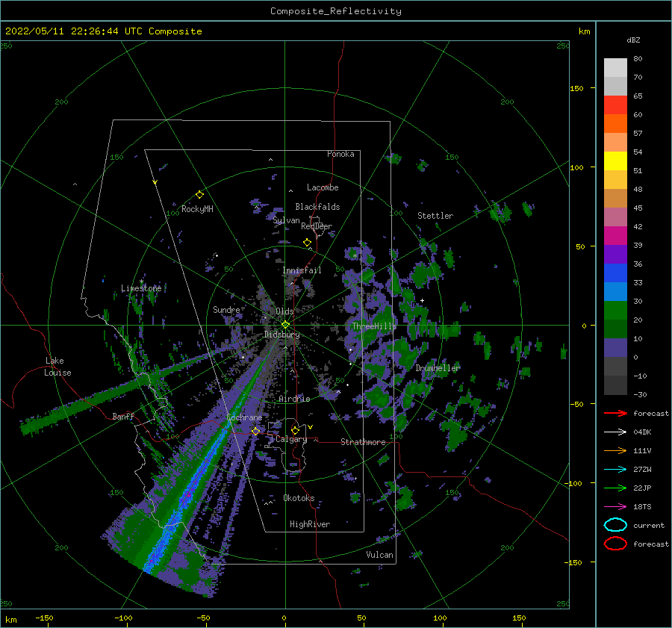Click the red swatch in dBZ scale
Screen dimensions: 672x628
click(x=615, y=105)
